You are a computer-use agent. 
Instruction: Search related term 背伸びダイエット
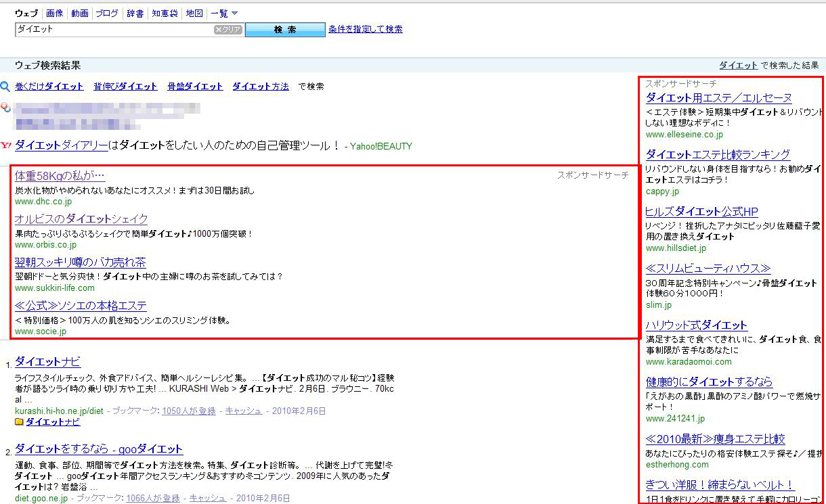click(125, 87)
